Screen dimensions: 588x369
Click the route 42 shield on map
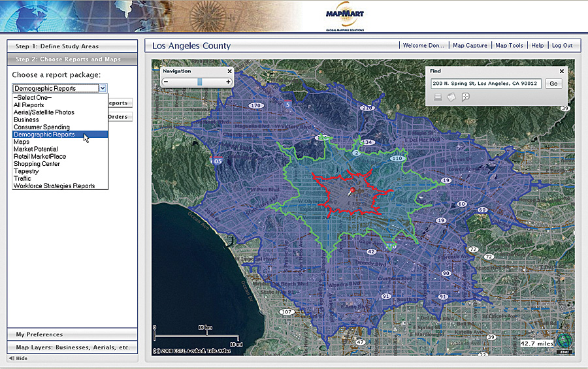[371, 251]
